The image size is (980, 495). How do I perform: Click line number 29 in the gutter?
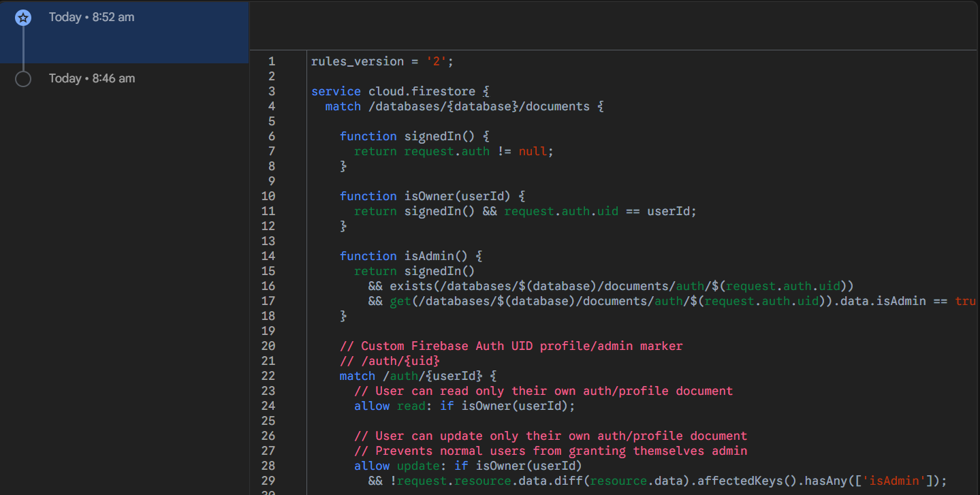click(268, 481)
